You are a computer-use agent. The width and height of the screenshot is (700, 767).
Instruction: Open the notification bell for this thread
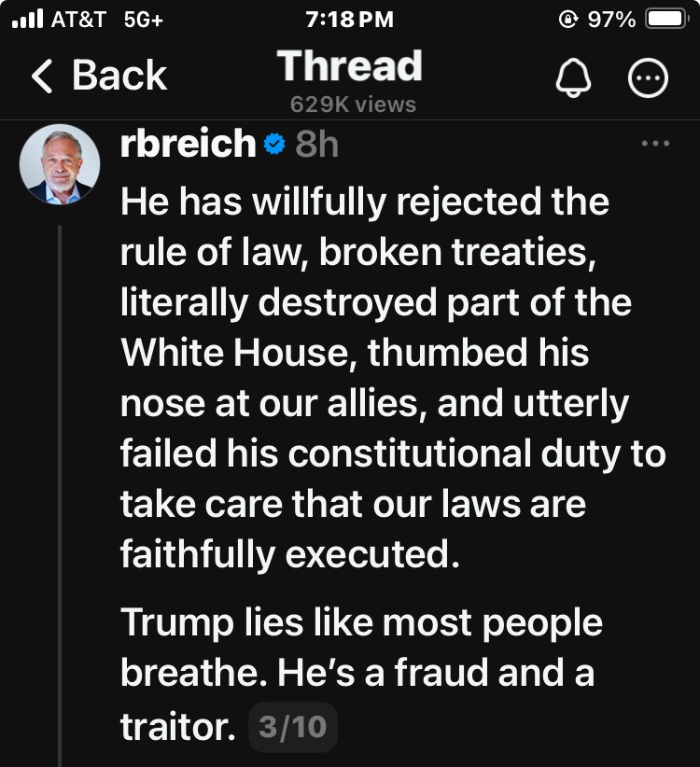573,80
